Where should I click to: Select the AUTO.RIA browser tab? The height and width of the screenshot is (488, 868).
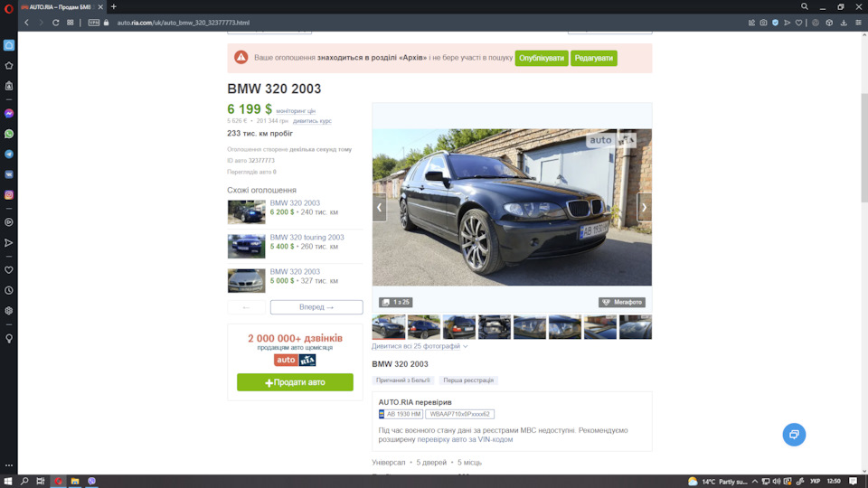coord(62,7)
